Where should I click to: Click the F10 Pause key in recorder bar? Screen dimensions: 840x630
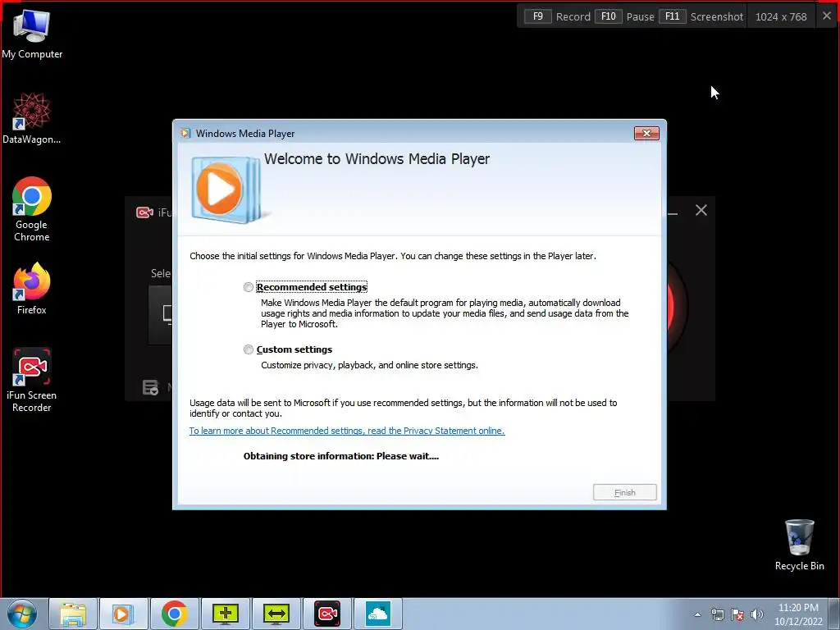(609, 16)
